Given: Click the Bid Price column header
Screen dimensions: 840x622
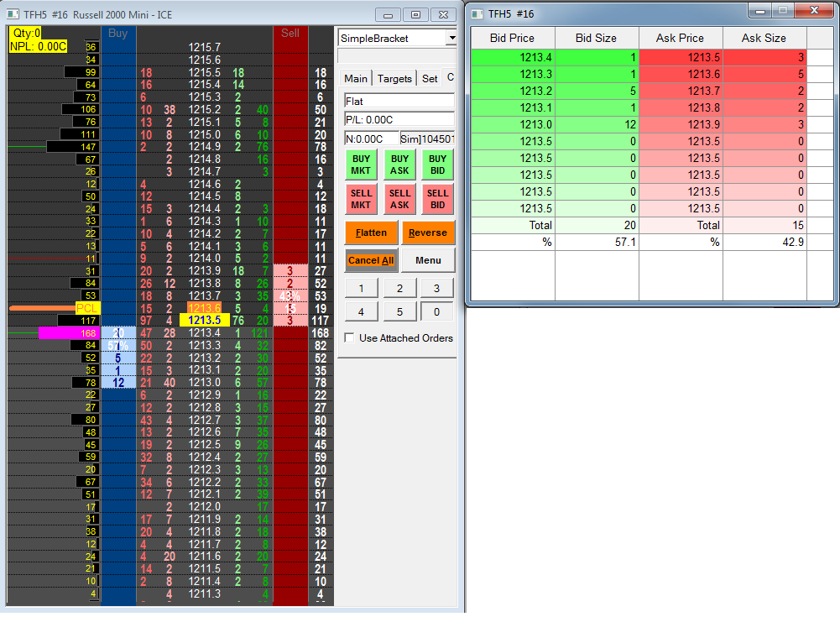Looking at the screenshot, I should point(512,38).
